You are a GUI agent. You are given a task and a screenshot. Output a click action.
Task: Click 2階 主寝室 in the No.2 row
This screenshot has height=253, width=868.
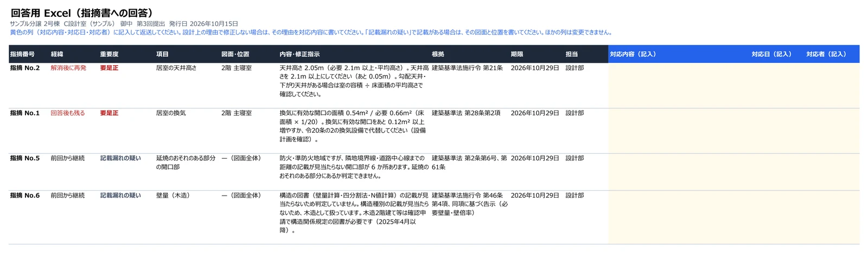click(x=237, y=68)
